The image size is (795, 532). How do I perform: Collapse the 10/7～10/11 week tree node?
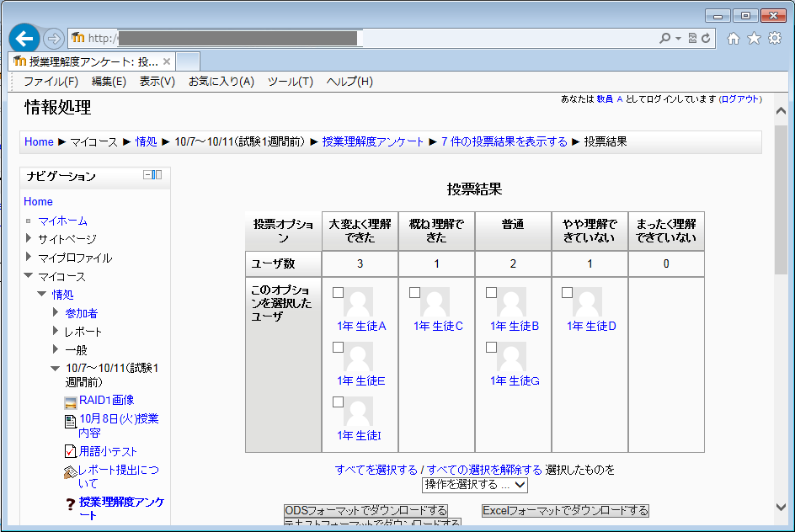tap(56, 369)
